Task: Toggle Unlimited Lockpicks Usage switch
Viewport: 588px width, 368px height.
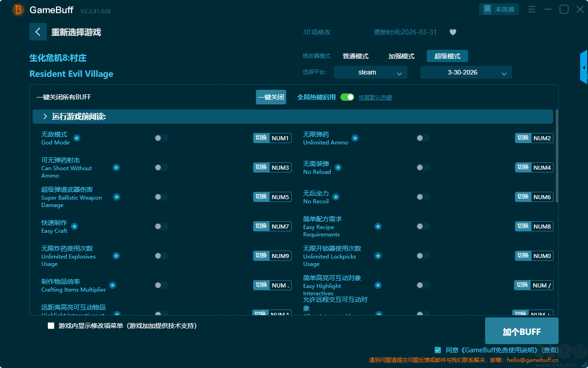Action: [x=423, y=256]
